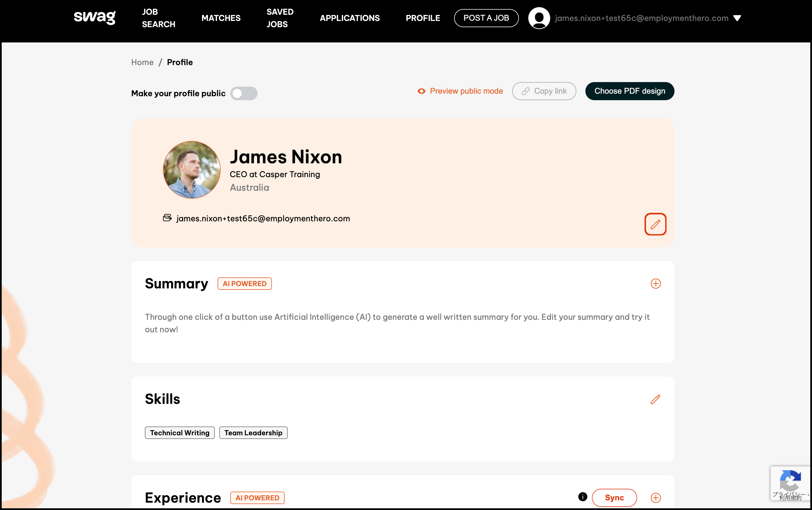Image resolution: width=812 pixels, height=510 pixels.
Task: Open Saved Jobs in navigation
Action: 280,18
